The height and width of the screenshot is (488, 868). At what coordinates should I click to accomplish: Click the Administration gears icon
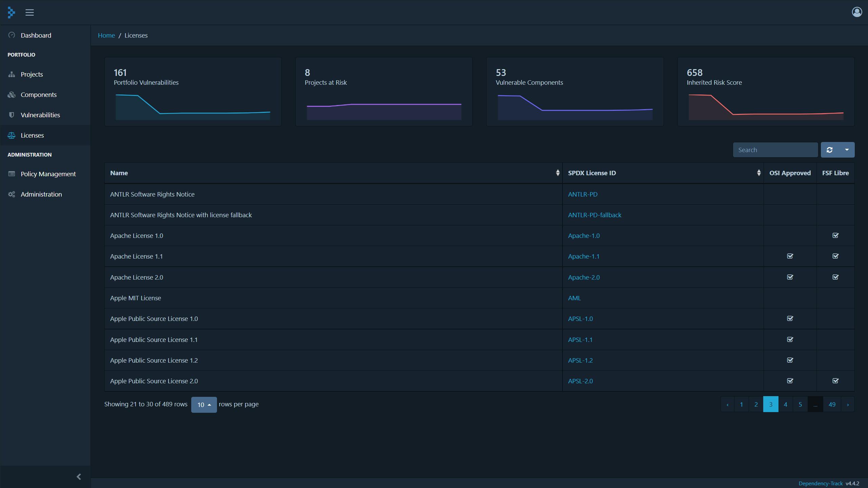point(12,194)
